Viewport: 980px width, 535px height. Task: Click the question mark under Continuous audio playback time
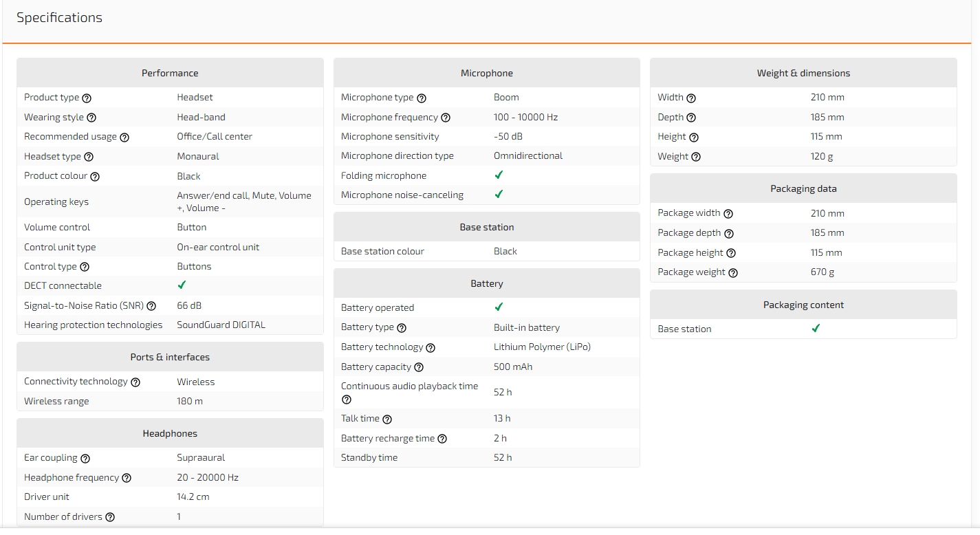(x=347, y=400)
